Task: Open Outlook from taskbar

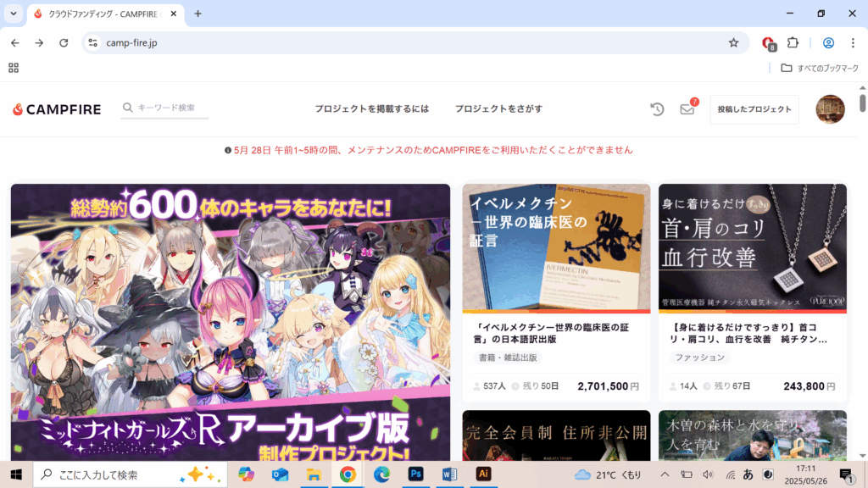Action: click(280, 474)
